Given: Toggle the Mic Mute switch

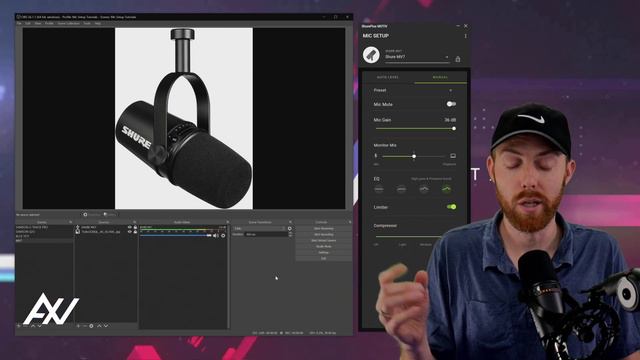Looking at the screenshot, I should point(451,104).
